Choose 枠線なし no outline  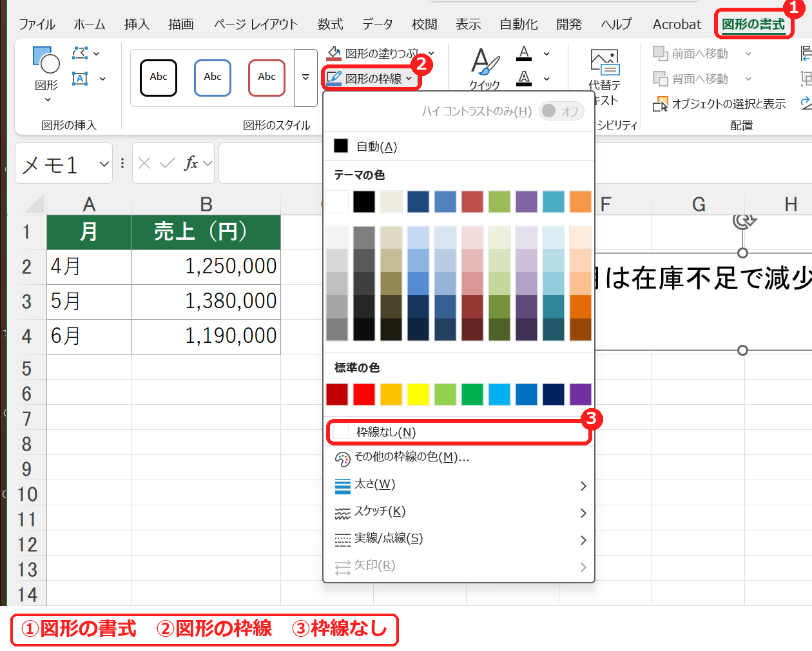point(458,432)
